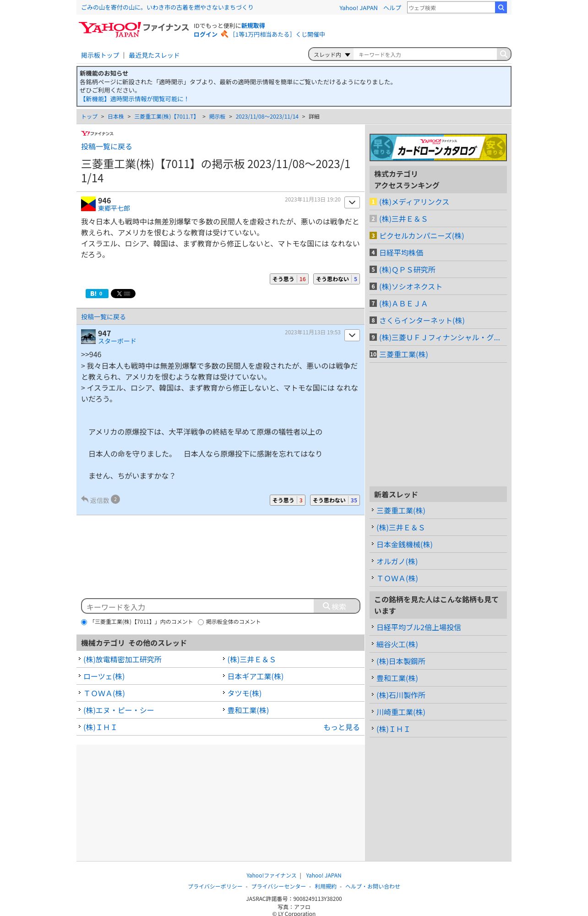Image resolution: width=588 pixels, height=916 pixels.
Task: Open the カードローンカタログ banner
Action: tap(438, 147)
